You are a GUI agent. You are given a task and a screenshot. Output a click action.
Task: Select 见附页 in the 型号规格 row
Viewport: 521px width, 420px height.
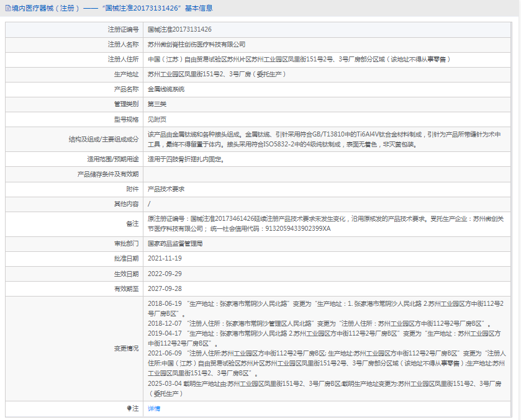coord(157,120)
